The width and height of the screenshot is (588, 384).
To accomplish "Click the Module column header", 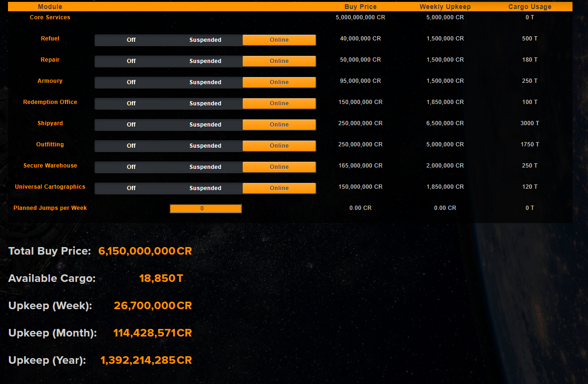I will tap(50, 7).
